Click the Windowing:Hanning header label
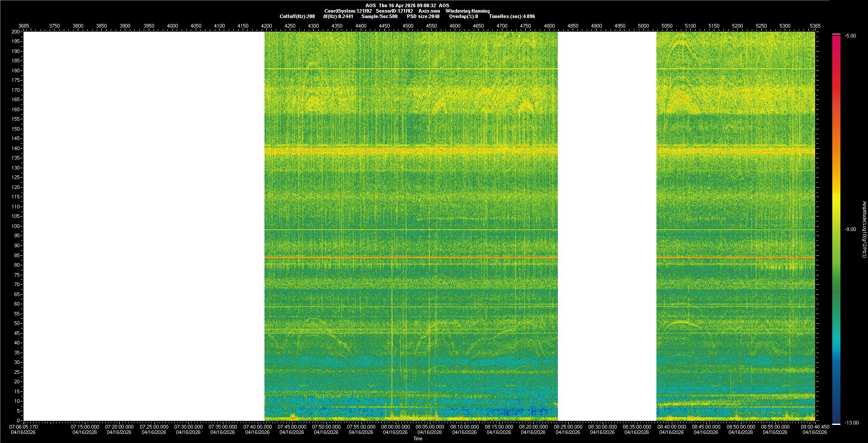This screenshot has width=868, height=443. pyautogui.click(x=467, y=11)
